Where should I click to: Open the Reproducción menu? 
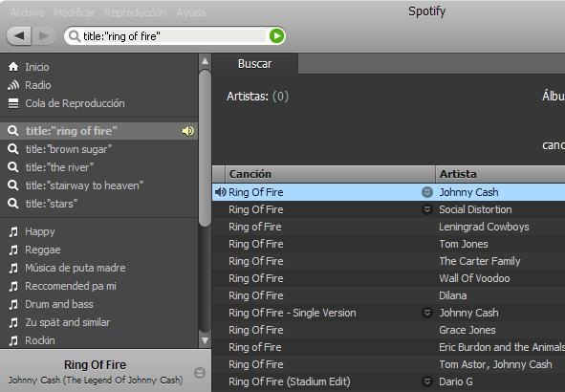136,12
